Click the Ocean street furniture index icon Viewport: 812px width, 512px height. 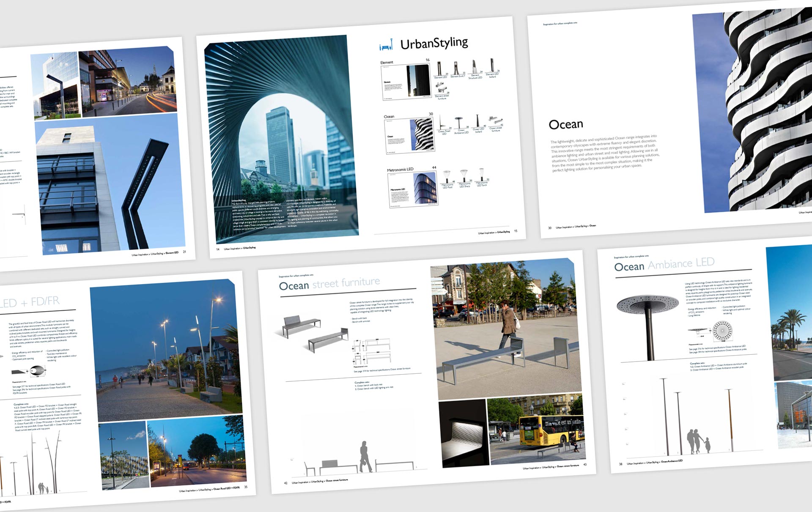495,121
